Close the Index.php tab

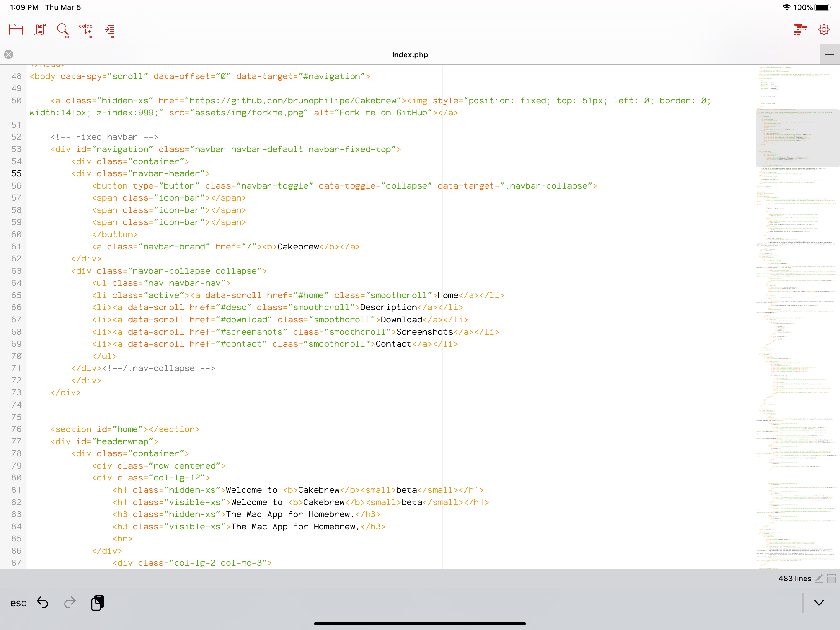(9, 54)
